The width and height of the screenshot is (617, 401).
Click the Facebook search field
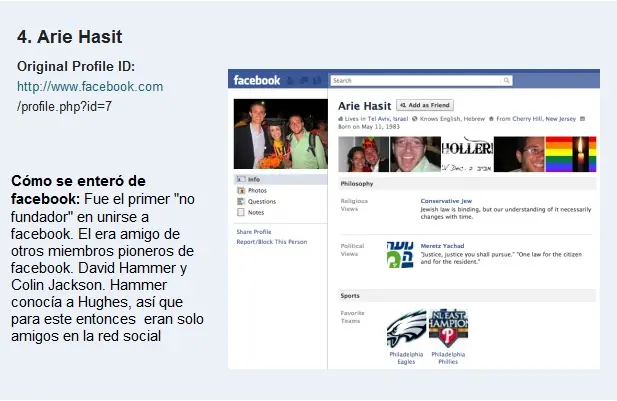click(x=421, y=81)
